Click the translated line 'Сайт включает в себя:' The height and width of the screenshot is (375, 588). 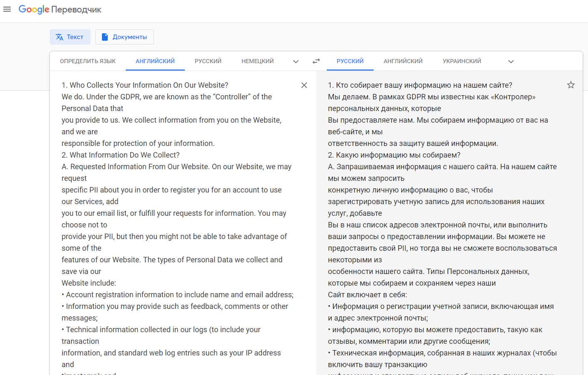(x=367, y=295)
